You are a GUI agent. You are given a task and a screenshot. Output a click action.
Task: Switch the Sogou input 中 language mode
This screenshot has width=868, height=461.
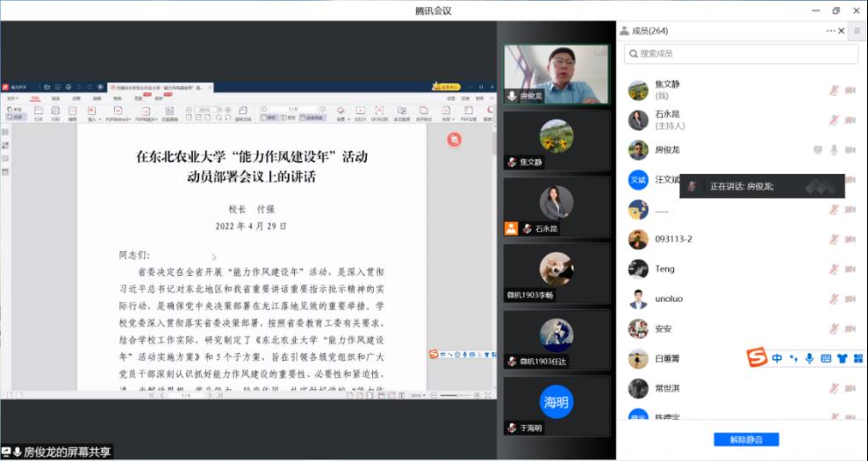tap(778, 358)
